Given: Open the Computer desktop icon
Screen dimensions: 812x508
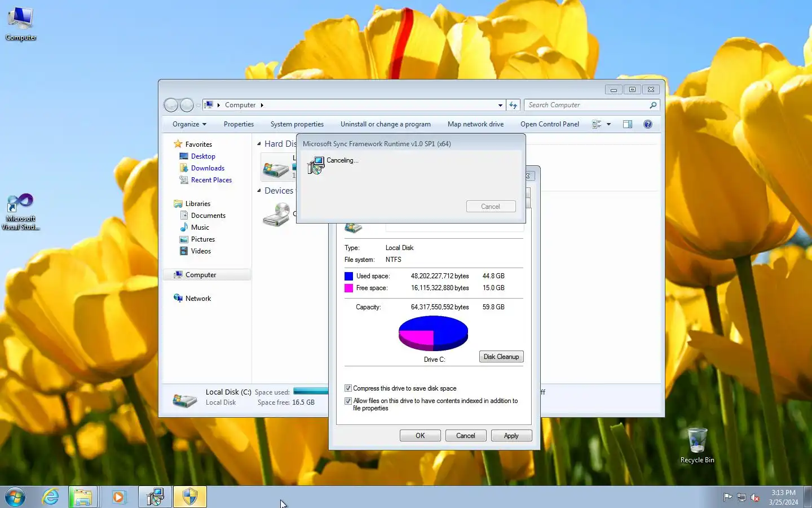Looking at the screenshot, I should coord(21,24).
